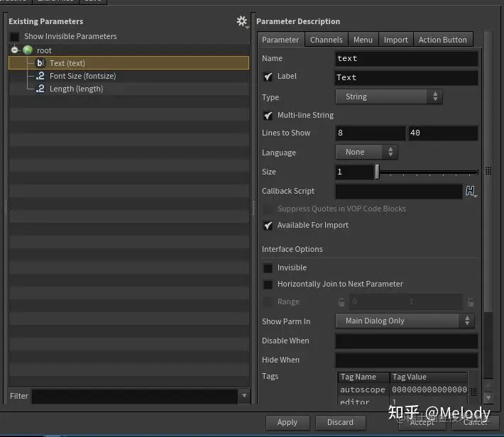Collapse the root tree node
The height and width of the screenshot is (437, 504).
pyautogui.click(x=14, y=50)
